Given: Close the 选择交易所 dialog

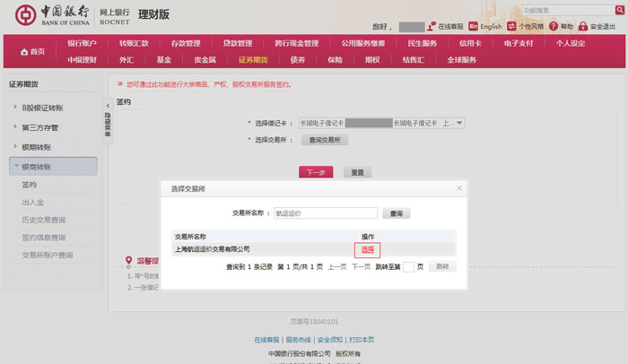Looking at the screenshot, I should 459,188.
